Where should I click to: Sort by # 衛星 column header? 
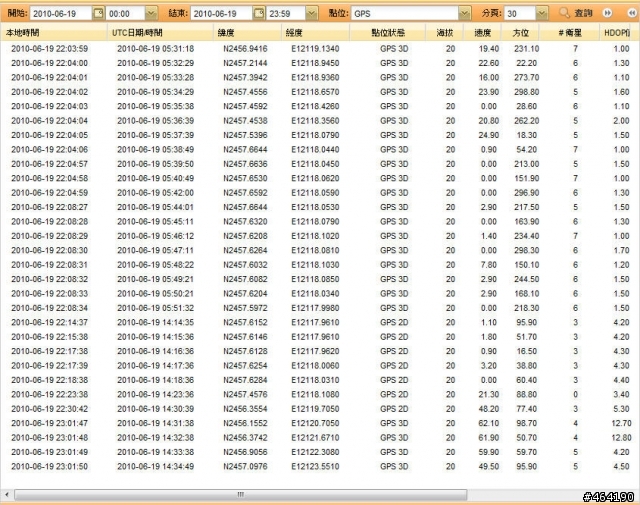[569, 33]
